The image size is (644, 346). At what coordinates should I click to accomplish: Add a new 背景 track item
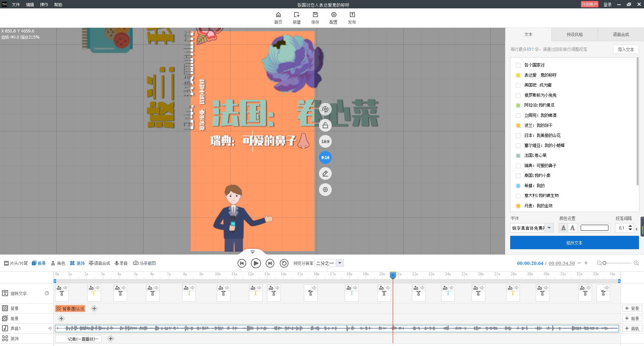click(x=632, y=308)
